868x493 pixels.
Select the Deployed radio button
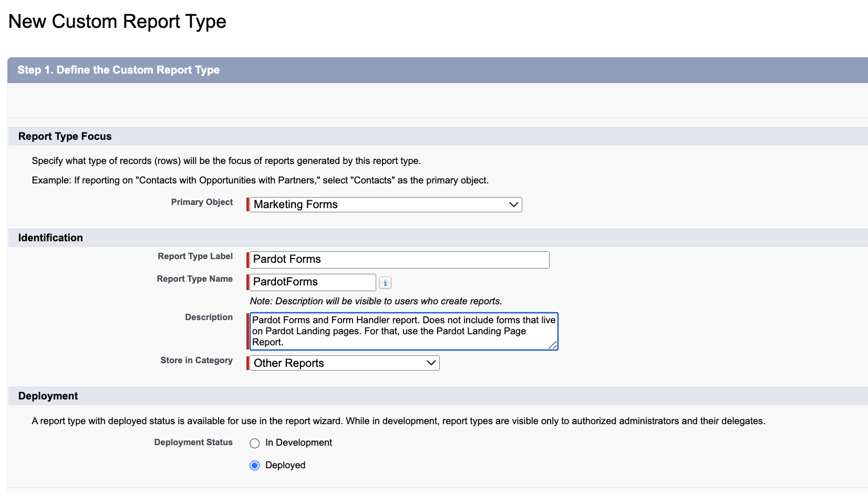(254, 465)
